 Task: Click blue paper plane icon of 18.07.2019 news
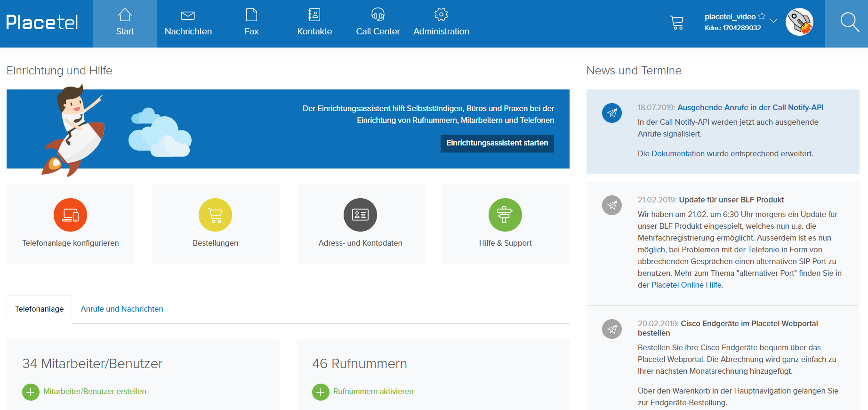tap(612, 113)
